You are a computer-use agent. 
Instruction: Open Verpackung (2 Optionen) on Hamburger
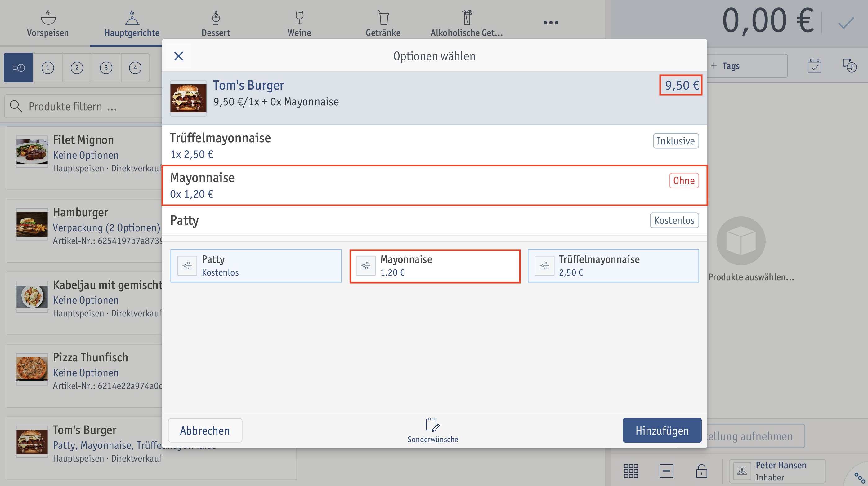(x=106, y=228)
